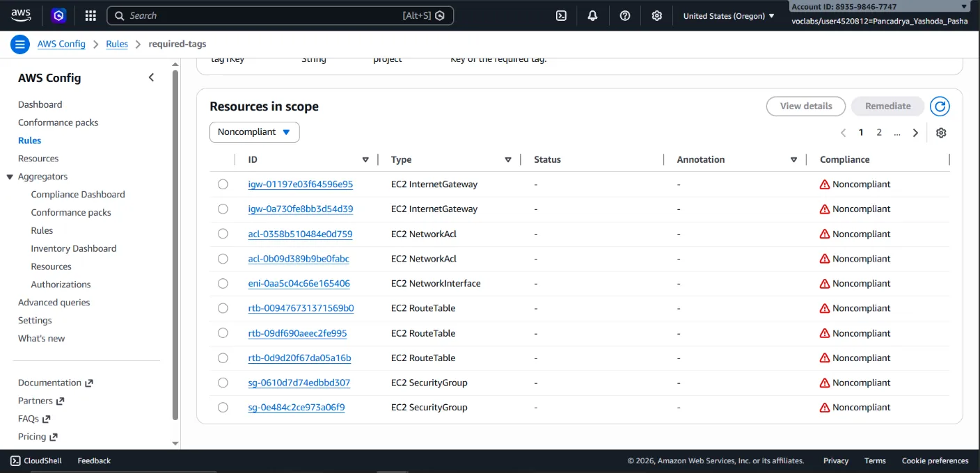Select the radio for acl-0b09d389b9be0fabc
The height and width of the screenshot is (473, 980).
coord(223,259)
